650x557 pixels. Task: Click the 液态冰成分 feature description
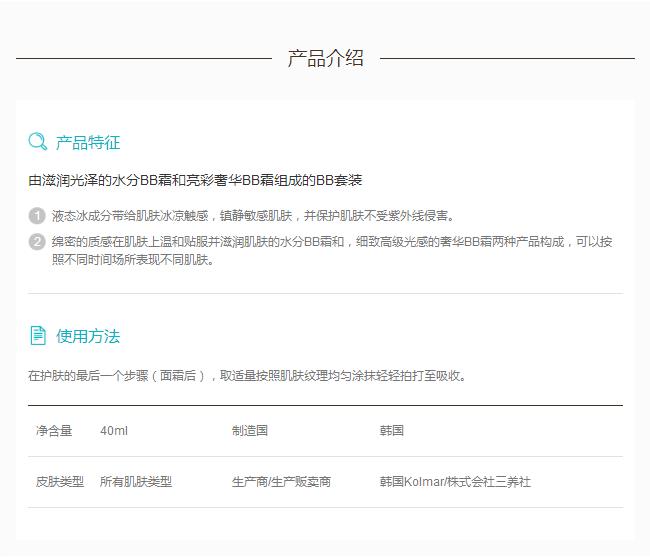253,215
